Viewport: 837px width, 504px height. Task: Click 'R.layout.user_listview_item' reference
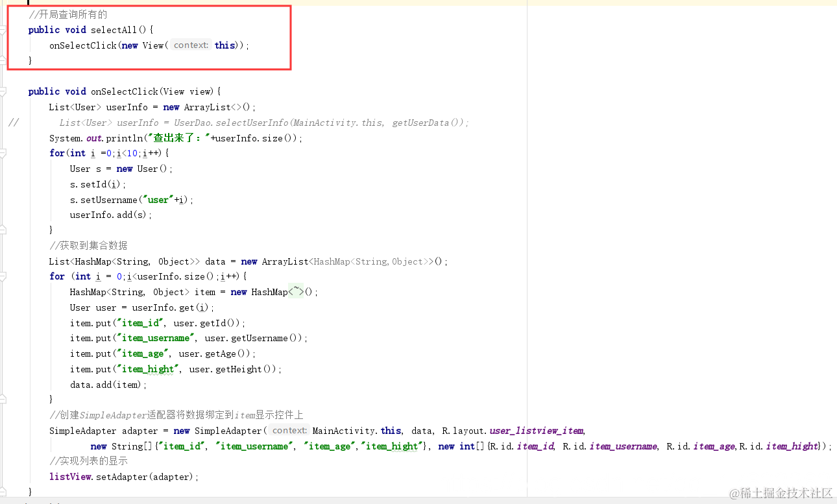tap(513, 431)
